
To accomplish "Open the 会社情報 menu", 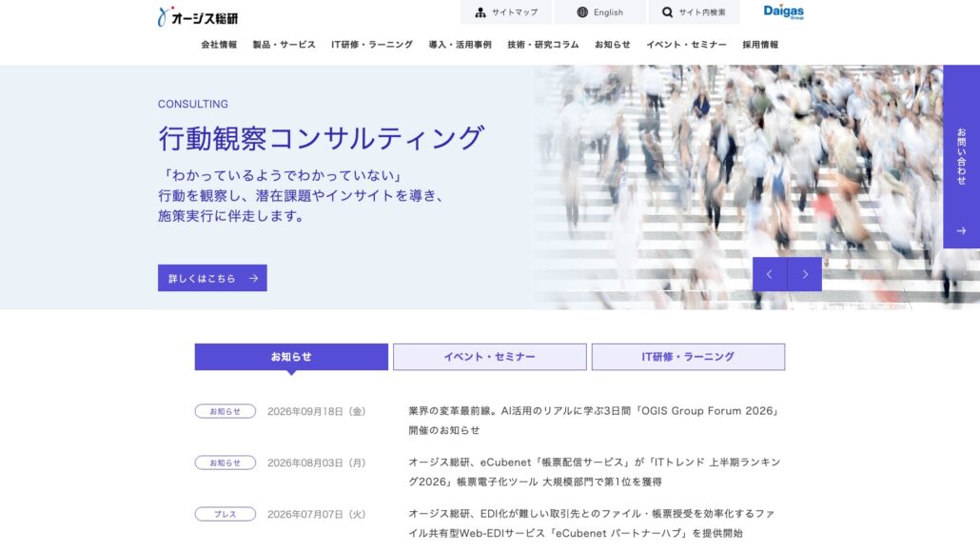I will pos(219,45).
